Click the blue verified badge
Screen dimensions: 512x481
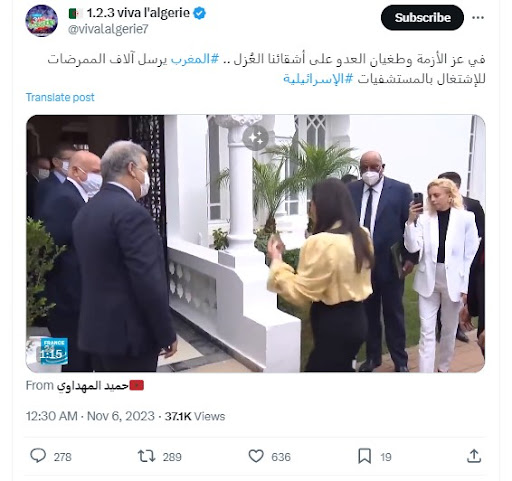pos(199,13)
